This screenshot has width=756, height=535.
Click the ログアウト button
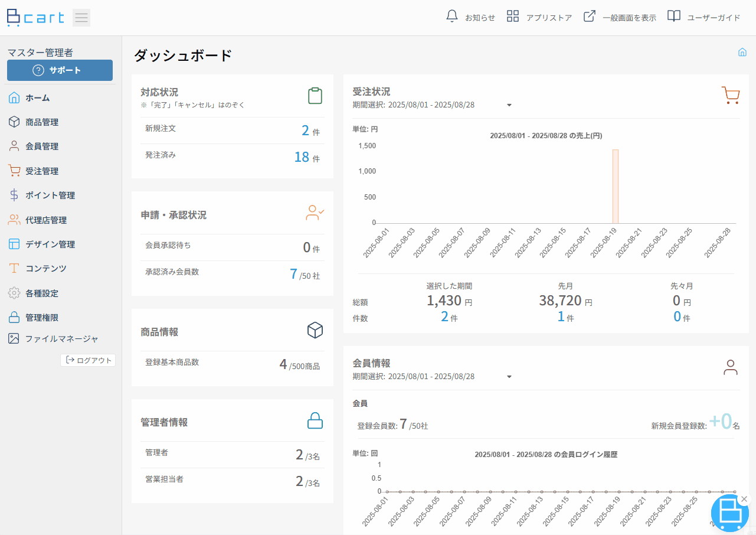[88, 360]
